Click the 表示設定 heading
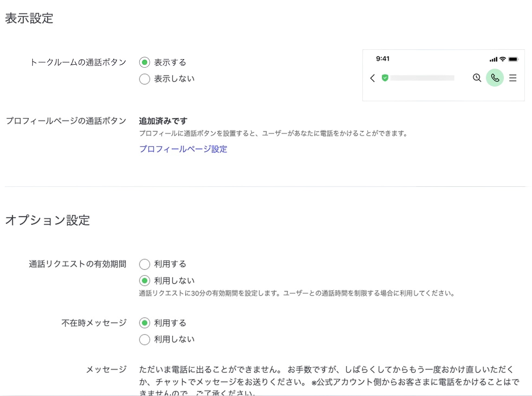The width and height of the screenshot is (532, 396). click(x=29, y=18)
